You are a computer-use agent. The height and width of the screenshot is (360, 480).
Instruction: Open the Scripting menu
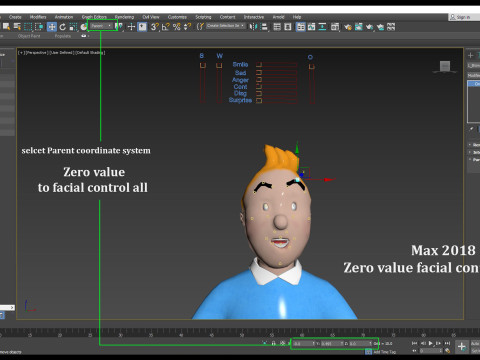click(x=203, y=17)
